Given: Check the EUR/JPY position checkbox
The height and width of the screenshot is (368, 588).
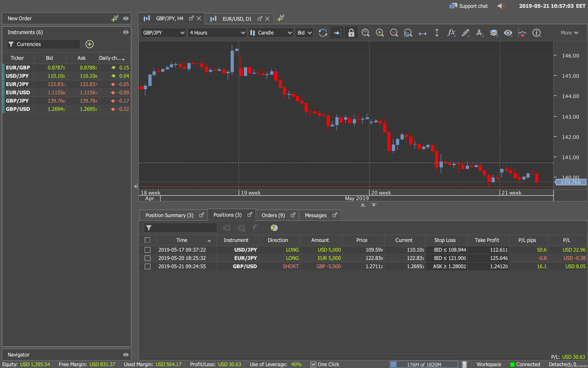Looking at the screenshot, I should tap(147, 258).
